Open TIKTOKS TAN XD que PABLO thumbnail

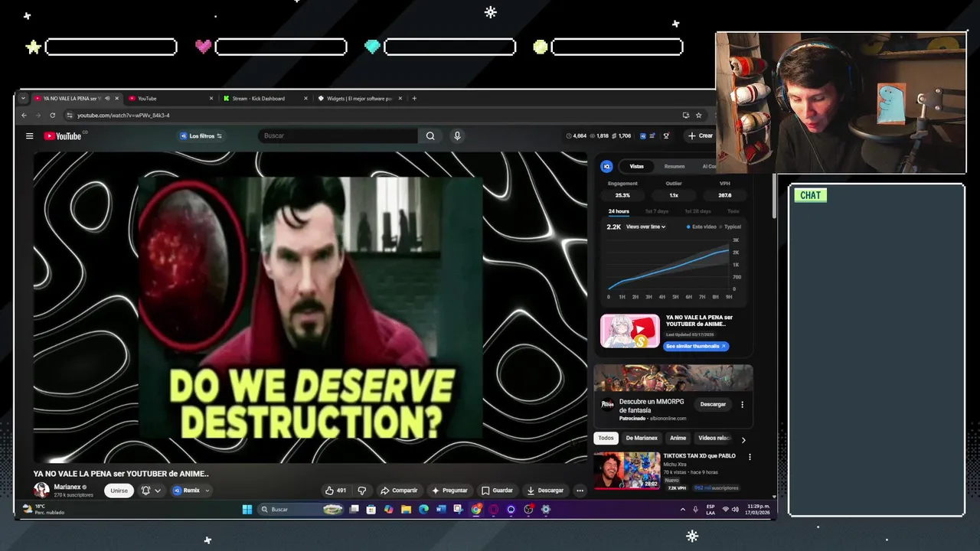point(627,471)
